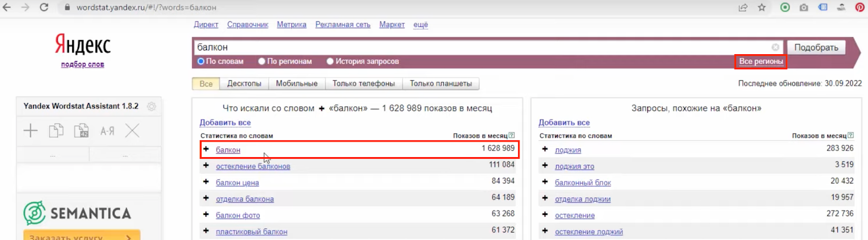This screenshot has width=868, height=240.
Task: Select the 'По словам' radio button
Action: [201, 62]
